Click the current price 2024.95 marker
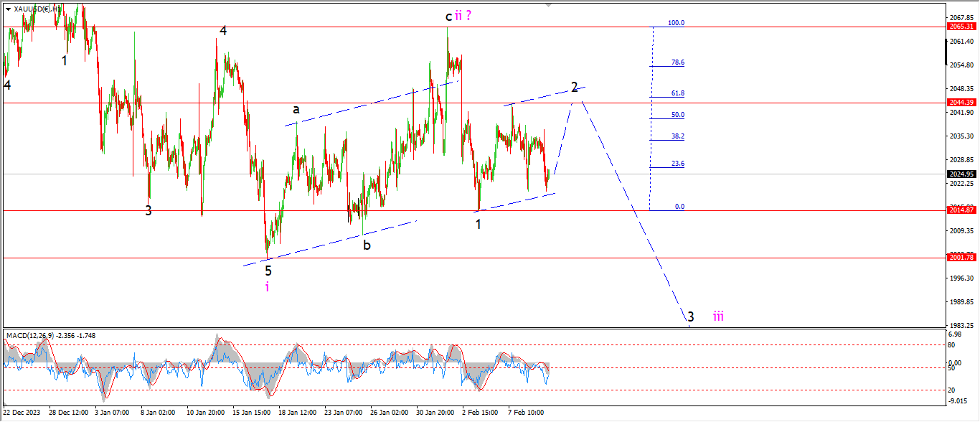The image size is (980, 422). 960,174
